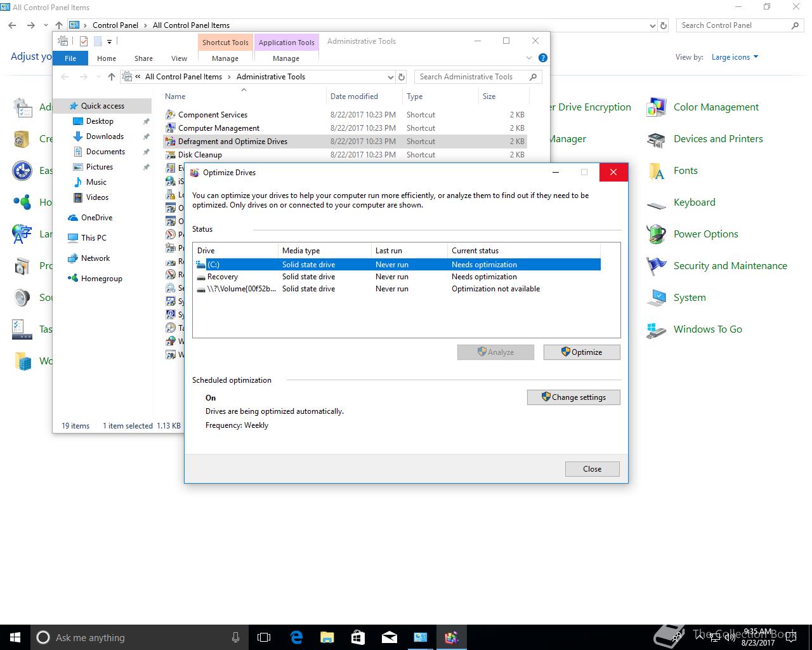812x650 pixels.
Task: Open Music folder in sidebar
Action: click(x=96, y=182)
